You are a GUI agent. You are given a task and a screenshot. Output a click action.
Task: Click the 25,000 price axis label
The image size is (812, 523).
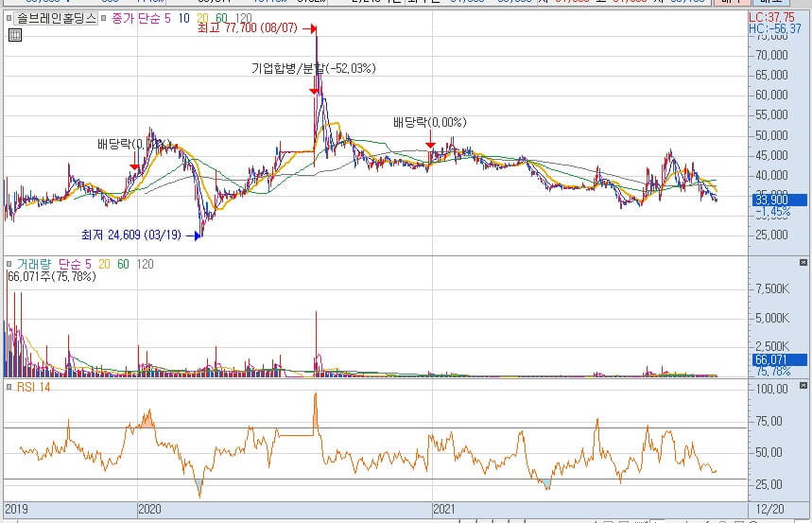click(771, 235)
